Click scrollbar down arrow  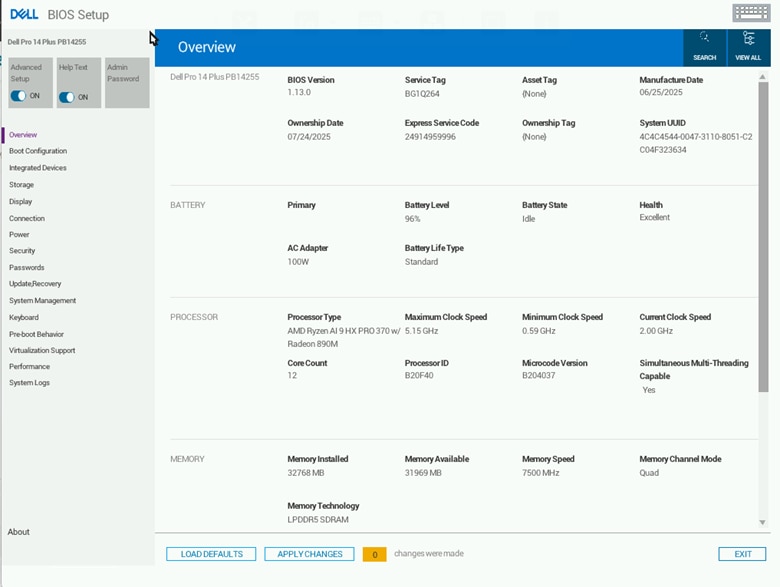pyautogui.click(x=763, y=522)
